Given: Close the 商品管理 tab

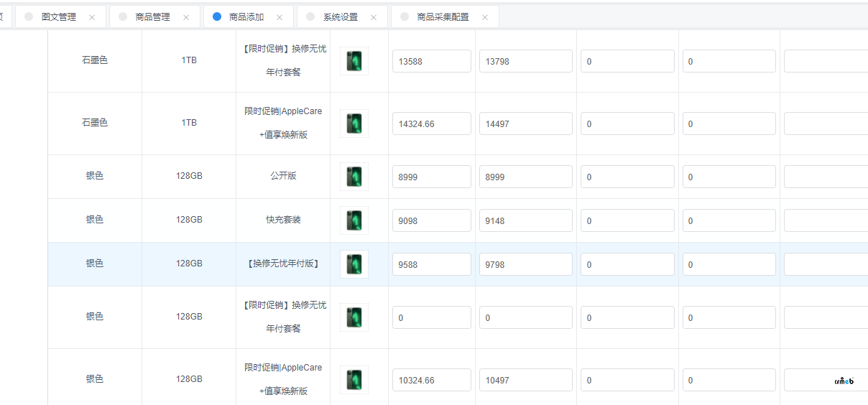Looking at the screenshot, I should pos(186,17).
